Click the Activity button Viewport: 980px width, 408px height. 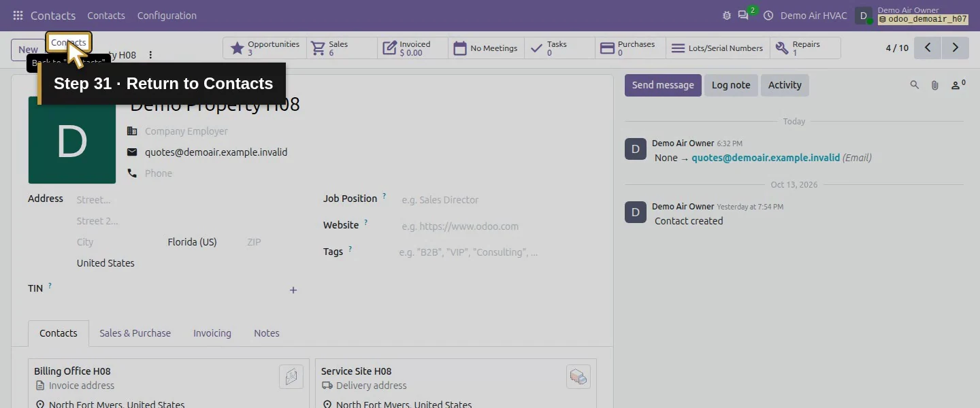pos(785,85)
